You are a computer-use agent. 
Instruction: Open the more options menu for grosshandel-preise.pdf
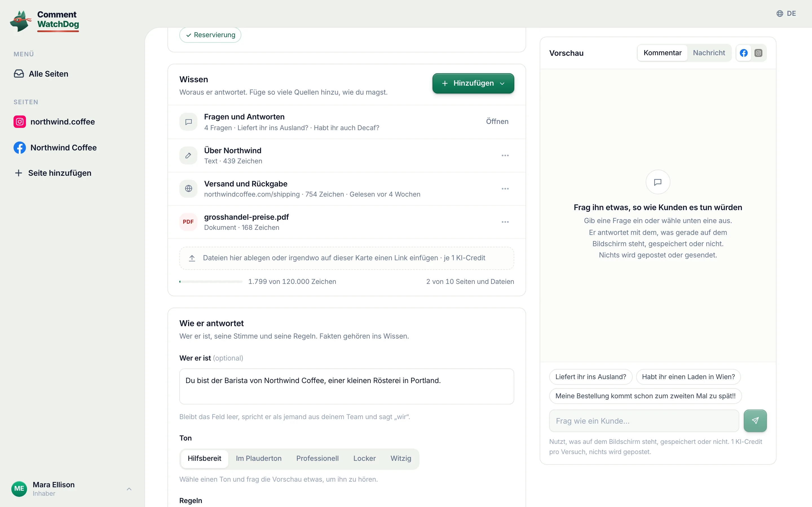[x=505, y=222]
